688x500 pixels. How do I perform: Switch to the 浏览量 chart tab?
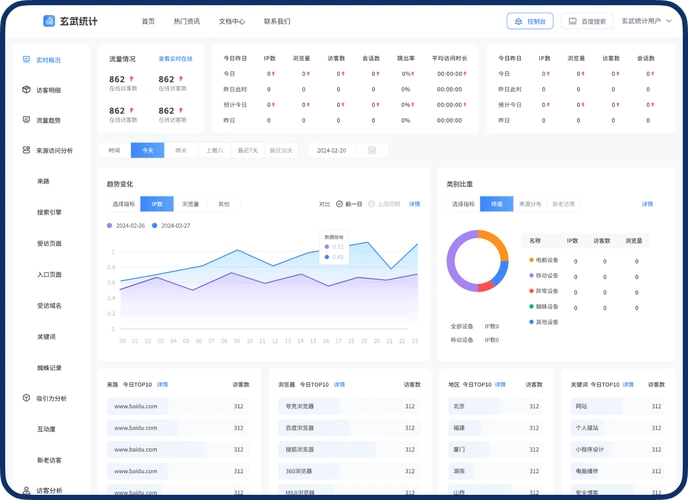click(190, 204)
